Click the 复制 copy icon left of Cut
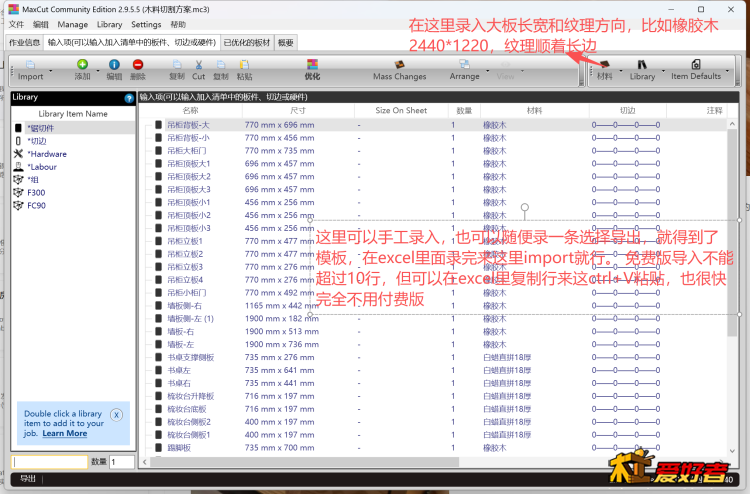 coord(176,64)
